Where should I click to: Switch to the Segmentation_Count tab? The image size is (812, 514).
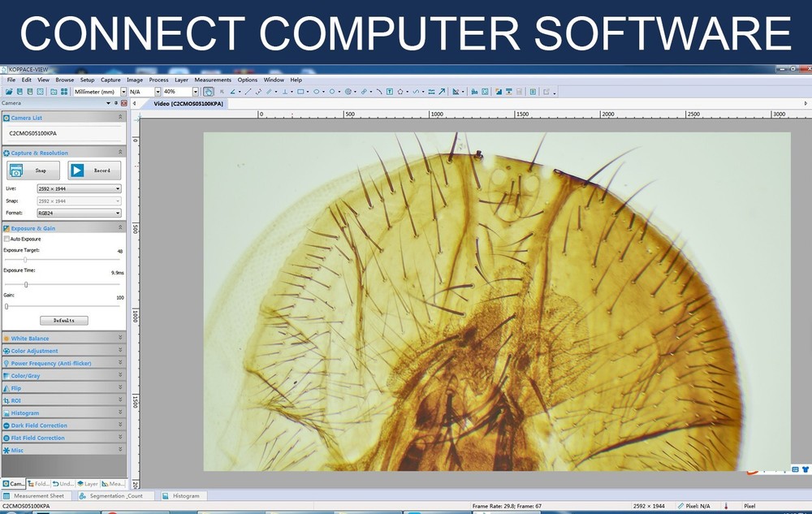coord(116,495)
